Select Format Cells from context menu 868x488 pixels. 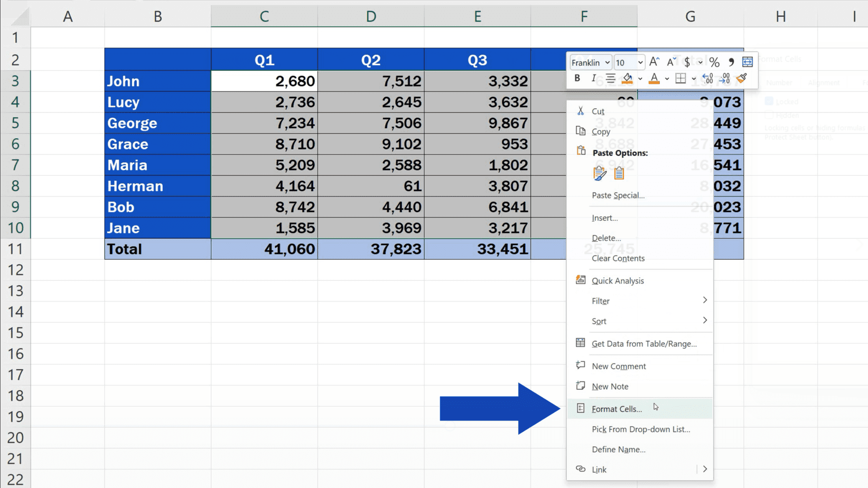617,408
